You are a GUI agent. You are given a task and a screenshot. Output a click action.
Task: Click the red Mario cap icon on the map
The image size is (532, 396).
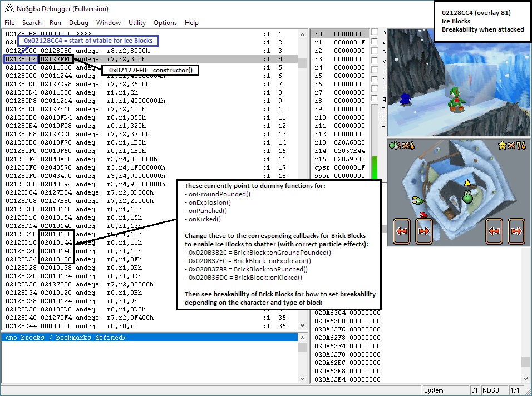(x=424, y=215)
